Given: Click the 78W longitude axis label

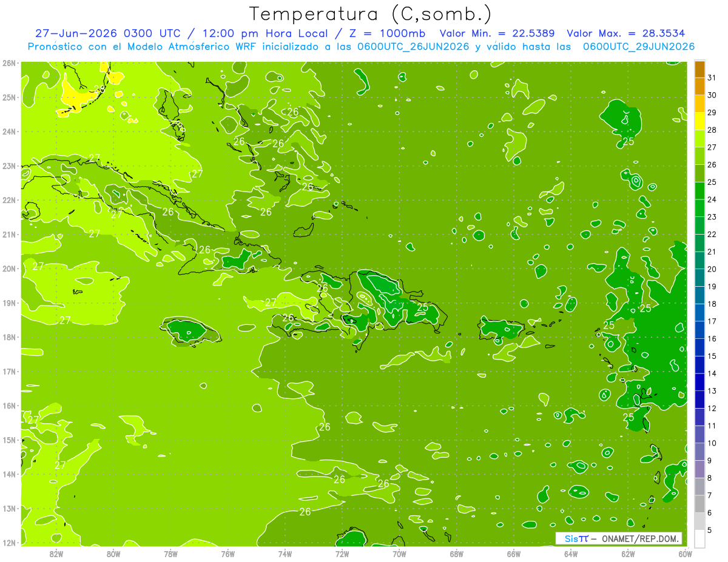Looking at the screenshot, I should pyautogui.click(x=170, y=554).
